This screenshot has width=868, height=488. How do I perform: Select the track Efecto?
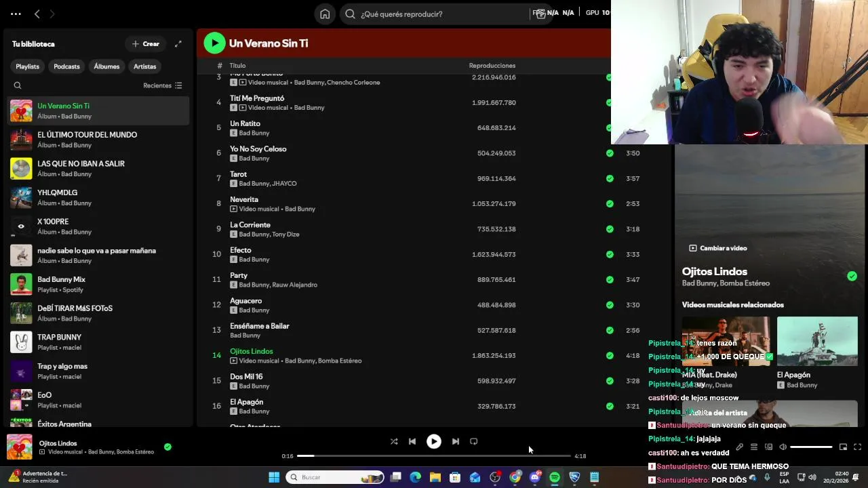tap(241, 250)
